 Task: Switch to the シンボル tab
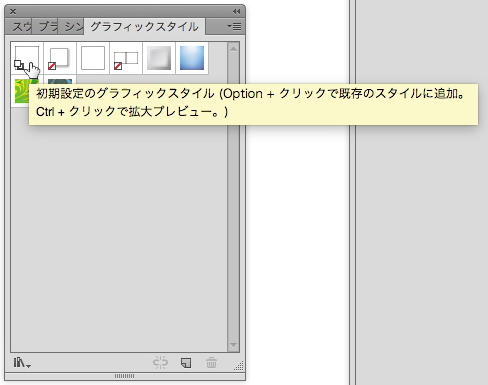(x=71, y=26)
